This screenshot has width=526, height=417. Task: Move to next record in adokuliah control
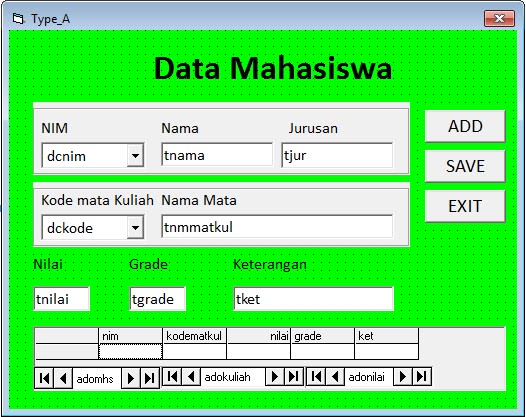tap(275, 376)
